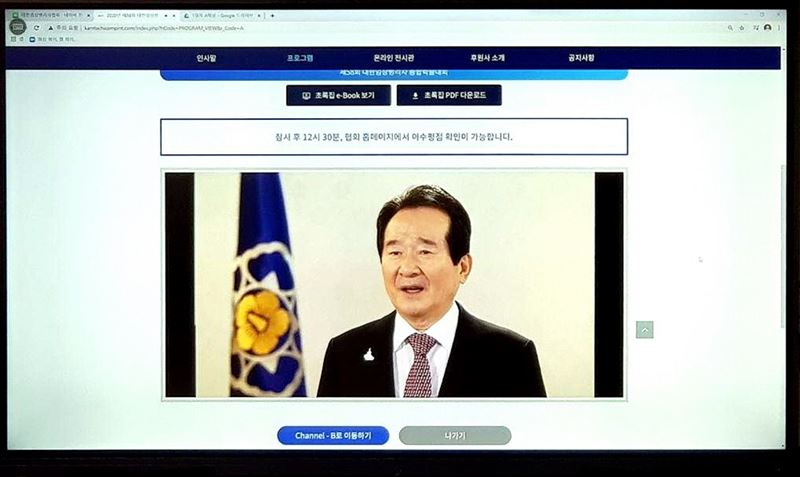Bookmark this page with the star icon
800x477 pixels.
742,28
